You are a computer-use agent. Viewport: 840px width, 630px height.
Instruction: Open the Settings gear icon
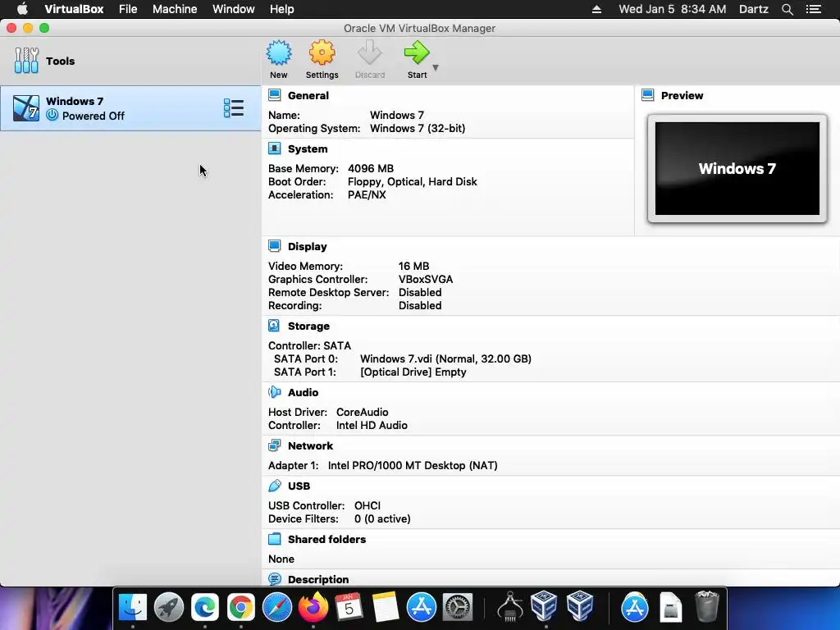(322, 53)
